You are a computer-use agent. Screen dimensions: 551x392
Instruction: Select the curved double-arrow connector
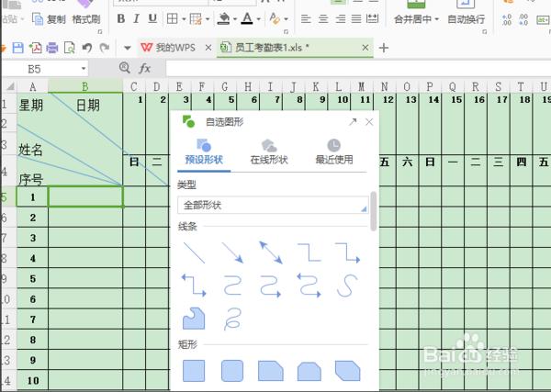(x=309, y=286)
